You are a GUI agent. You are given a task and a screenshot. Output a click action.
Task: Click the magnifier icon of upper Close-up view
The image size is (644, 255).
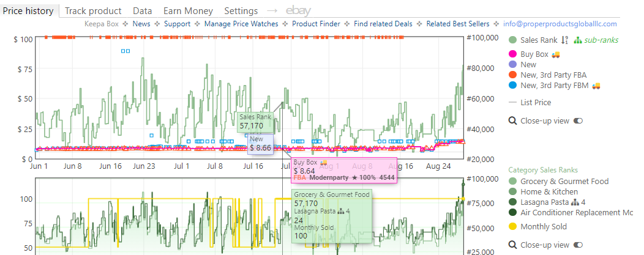pyautogui.click(x=512, y=120)
